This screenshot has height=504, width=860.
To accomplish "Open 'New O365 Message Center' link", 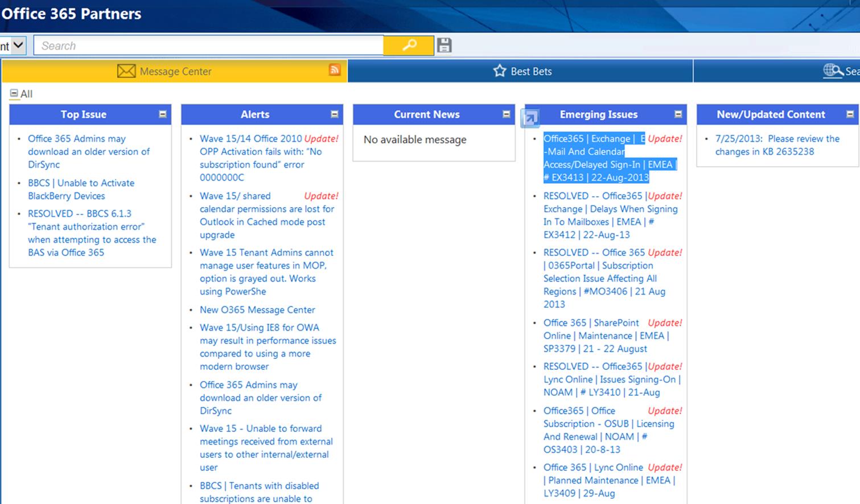I will 257,309.
